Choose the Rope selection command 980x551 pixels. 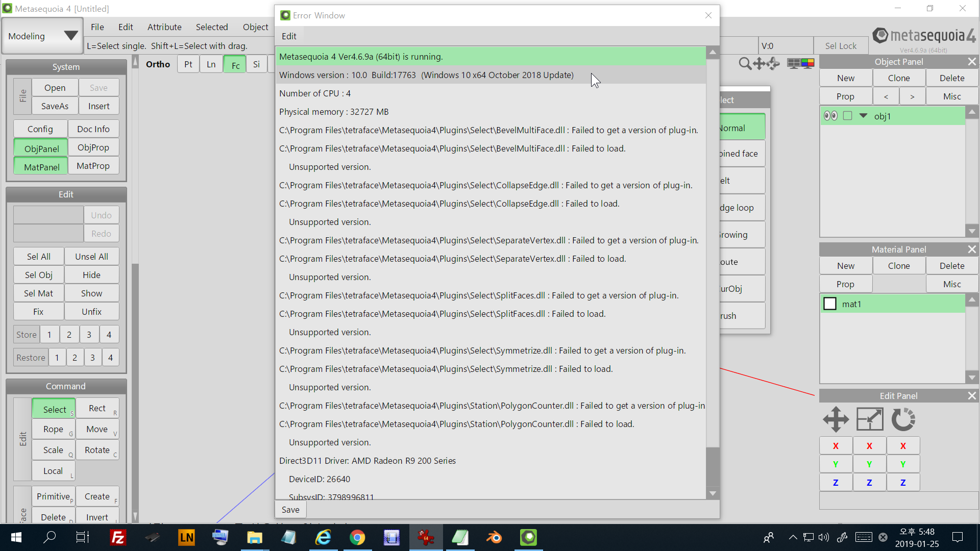(x=53, y=429)
